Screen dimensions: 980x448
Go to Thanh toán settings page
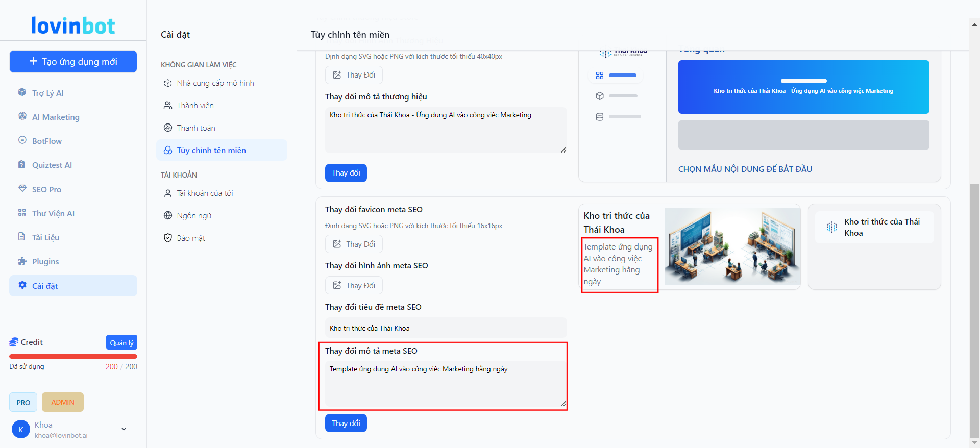point(195,128)
